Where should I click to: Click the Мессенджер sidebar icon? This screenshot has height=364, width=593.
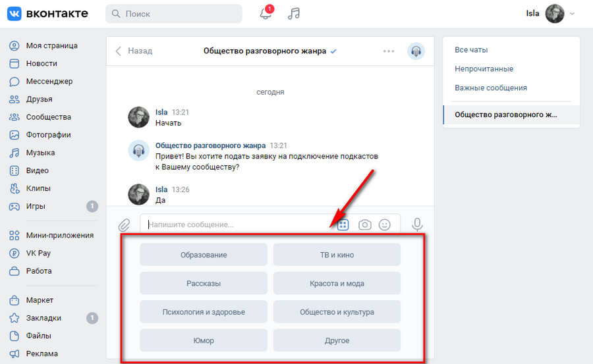pos(14,81)
